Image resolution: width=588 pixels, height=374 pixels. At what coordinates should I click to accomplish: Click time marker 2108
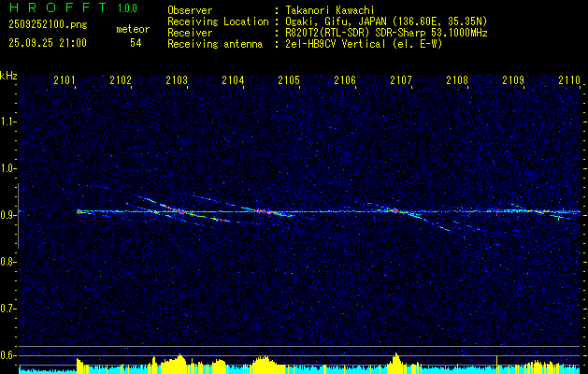[x=457, y=79]
